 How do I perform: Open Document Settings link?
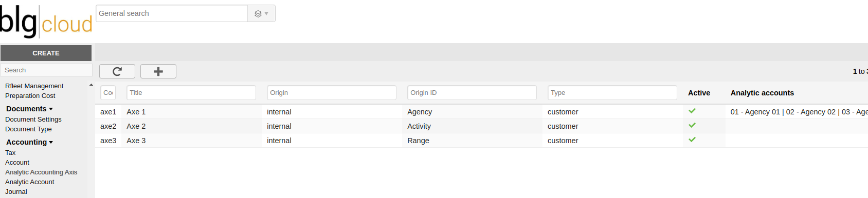(33, 120)
